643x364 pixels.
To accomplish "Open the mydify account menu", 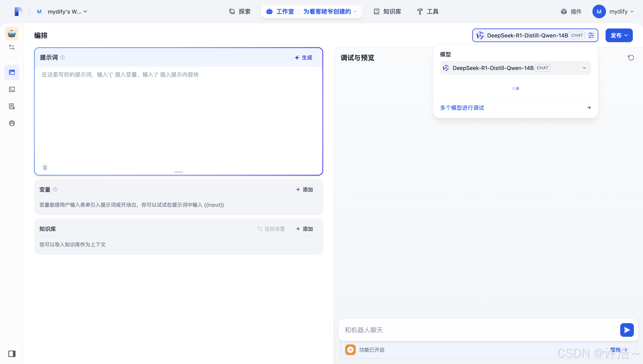I will pos(613,11).
